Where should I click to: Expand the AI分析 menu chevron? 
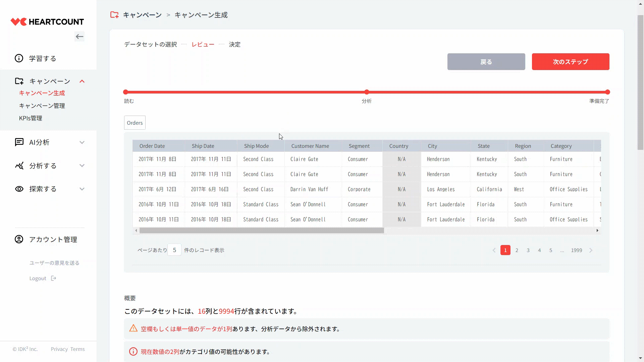point(82,142)
